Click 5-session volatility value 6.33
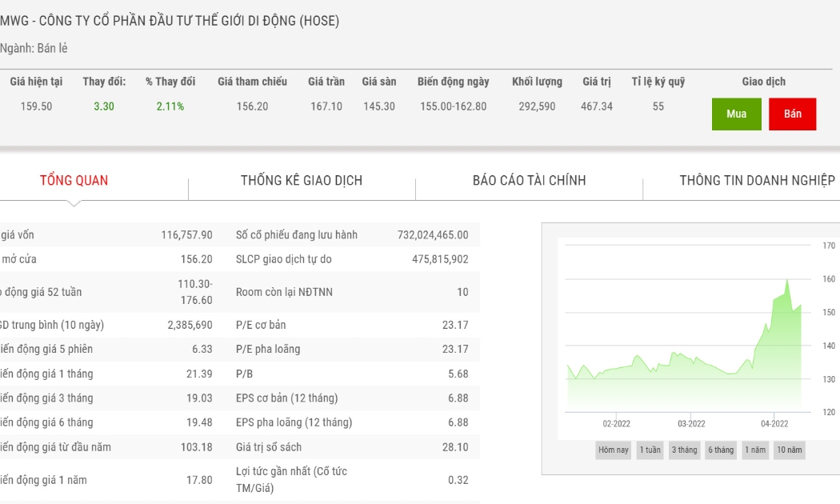Image resolution: width=840 pixels, height=504 pixels. click(202, 350)
